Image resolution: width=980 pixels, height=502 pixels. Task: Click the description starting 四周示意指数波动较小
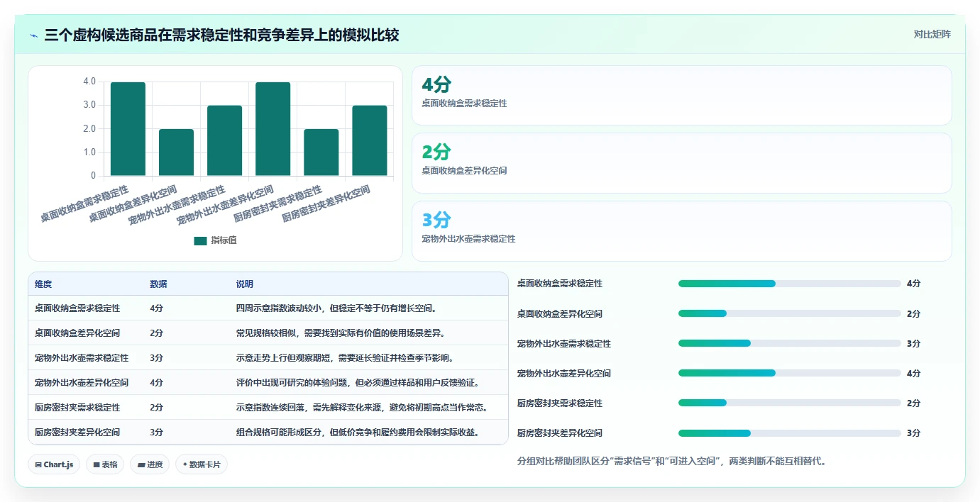pos(336,308)
